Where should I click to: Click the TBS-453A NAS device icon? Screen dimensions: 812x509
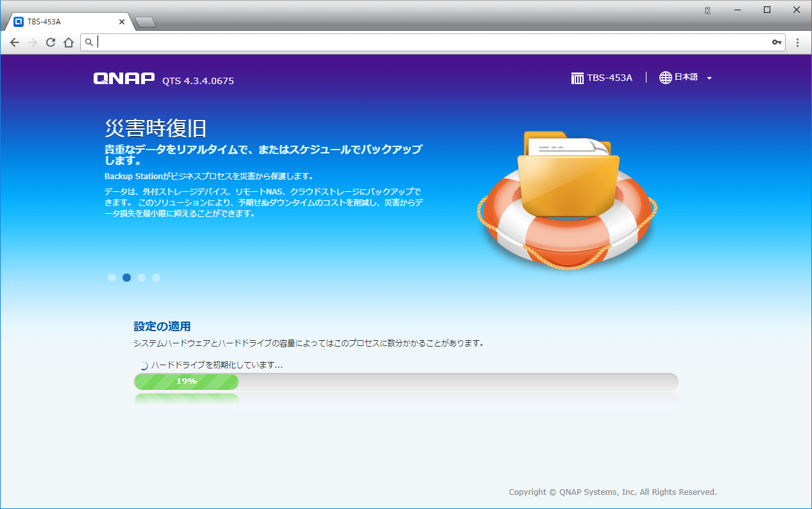pos(577,78)
